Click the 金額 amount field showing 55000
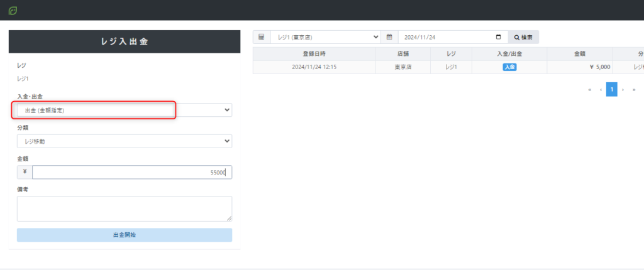 click(132, 172)
